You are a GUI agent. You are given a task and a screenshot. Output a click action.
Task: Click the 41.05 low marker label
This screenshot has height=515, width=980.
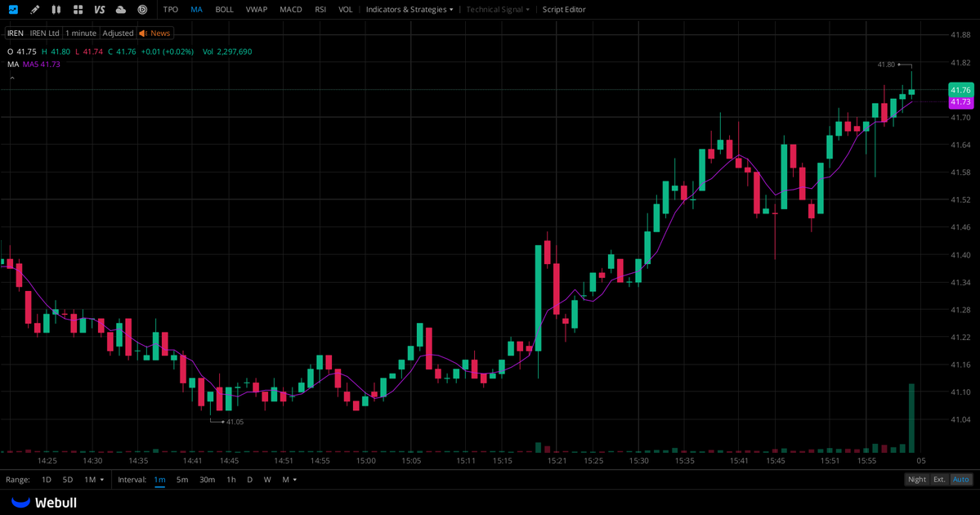tap(235, 422)
